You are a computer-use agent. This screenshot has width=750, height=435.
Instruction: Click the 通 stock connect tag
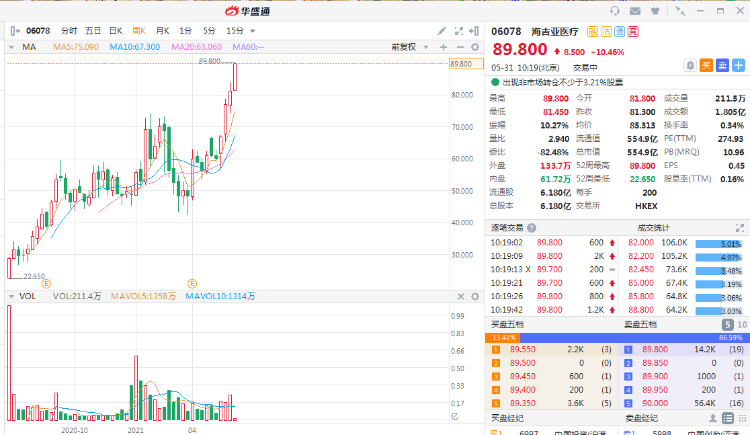[x=619, y=32]
